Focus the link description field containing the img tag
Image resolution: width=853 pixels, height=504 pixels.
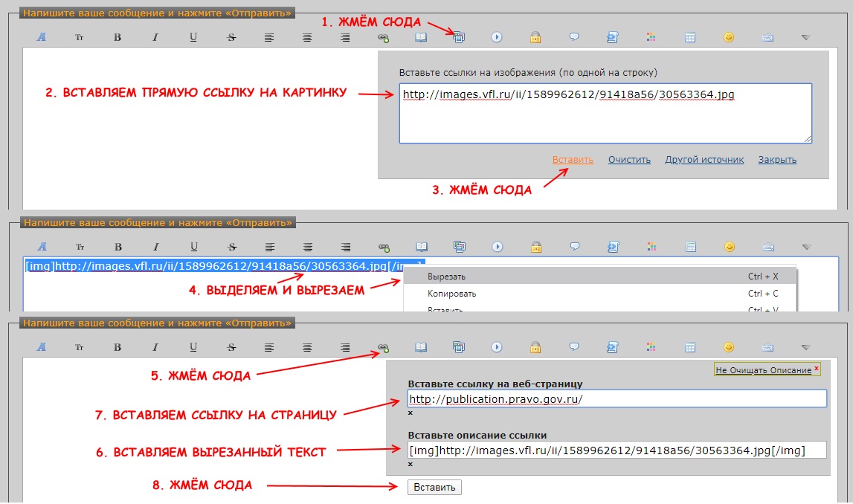point(617,450)
